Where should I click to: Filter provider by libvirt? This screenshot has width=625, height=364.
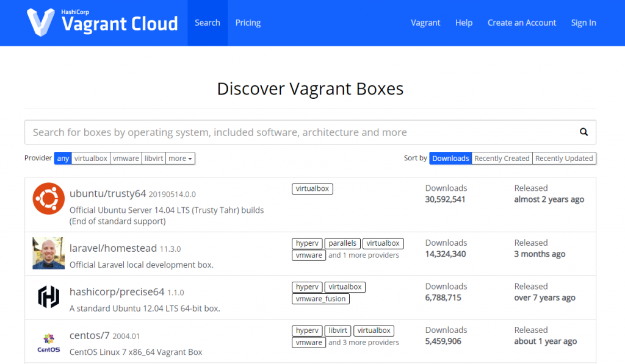pos(154,158)
